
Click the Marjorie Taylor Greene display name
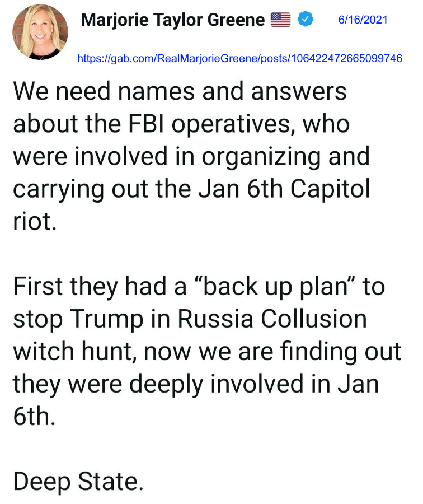click(173, 21)
